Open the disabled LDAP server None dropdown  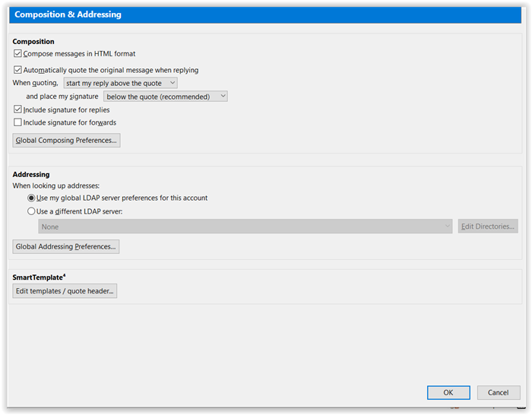click(x=245, y=227)
